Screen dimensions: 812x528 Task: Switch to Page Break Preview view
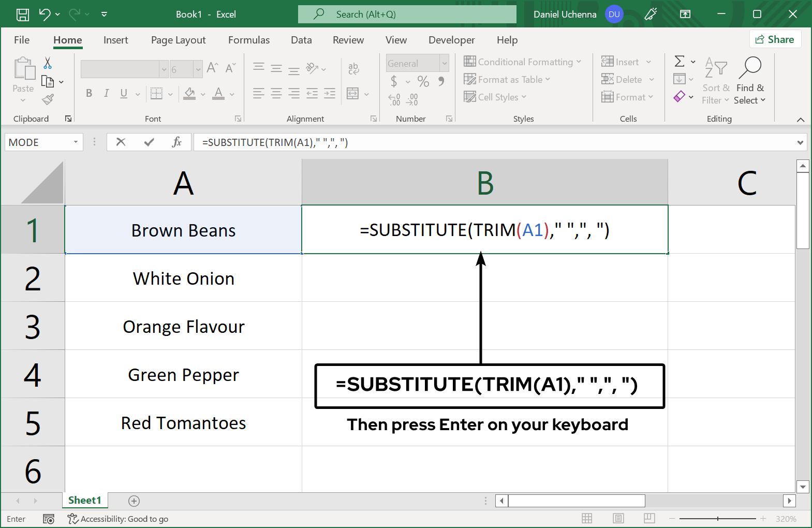pos(649,518)
